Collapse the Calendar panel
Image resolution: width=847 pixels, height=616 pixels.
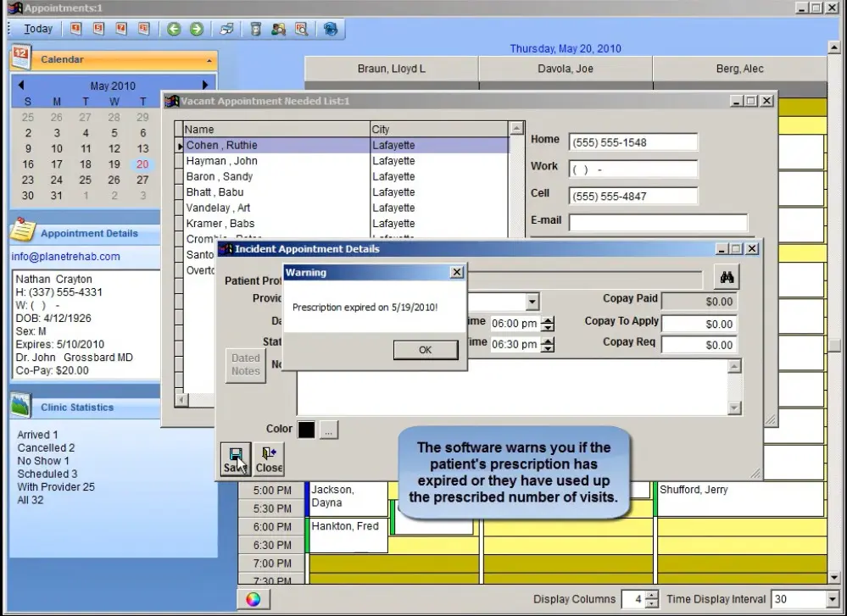[209, 59]
